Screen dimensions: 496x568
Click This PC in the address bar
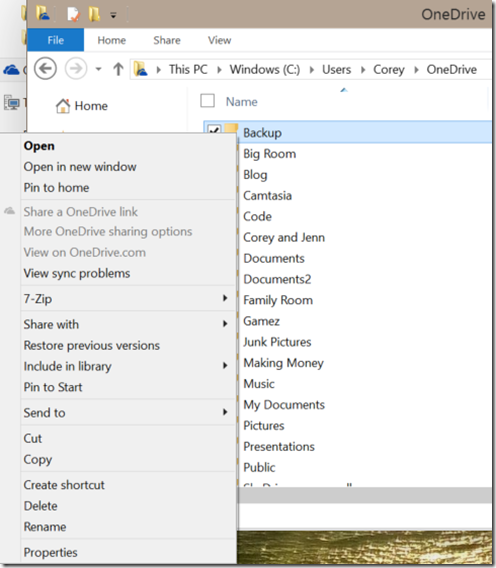coord(188,69)
